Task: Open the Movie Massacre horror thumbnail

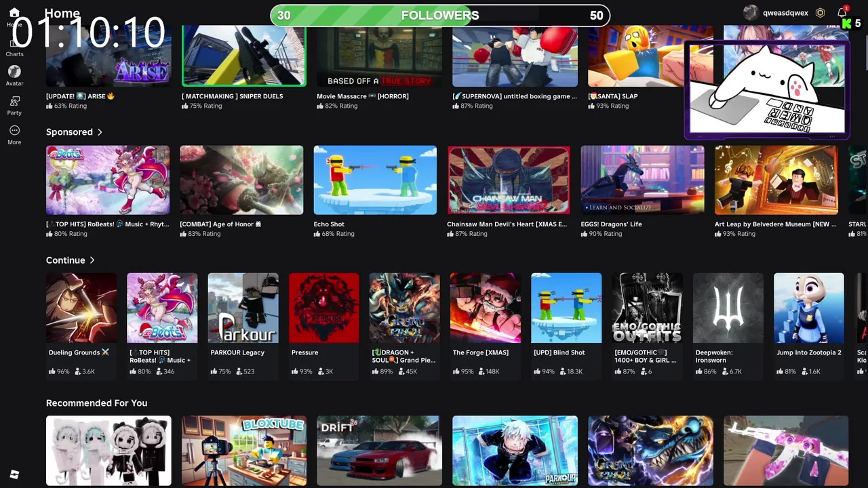Action: (379, 56)
